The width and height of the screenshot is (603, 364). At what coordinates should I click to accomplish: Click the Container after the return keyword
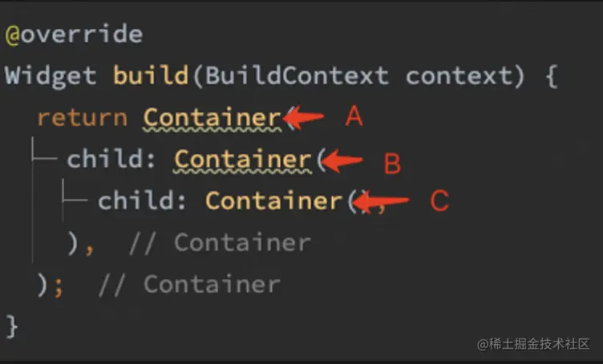(212, 118)
